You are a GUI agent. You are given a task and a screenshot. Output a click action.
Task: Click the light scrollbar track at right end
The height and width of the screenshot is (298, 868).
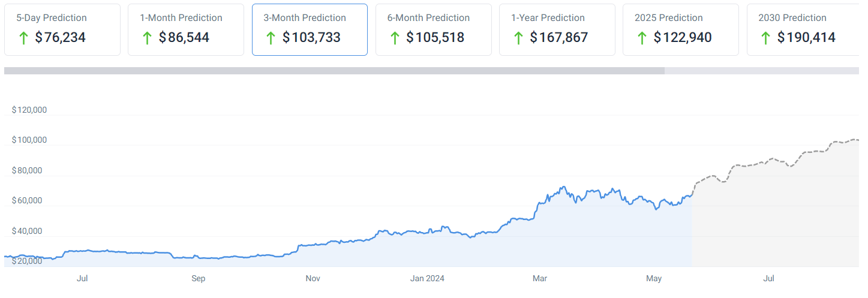point(762,71)
